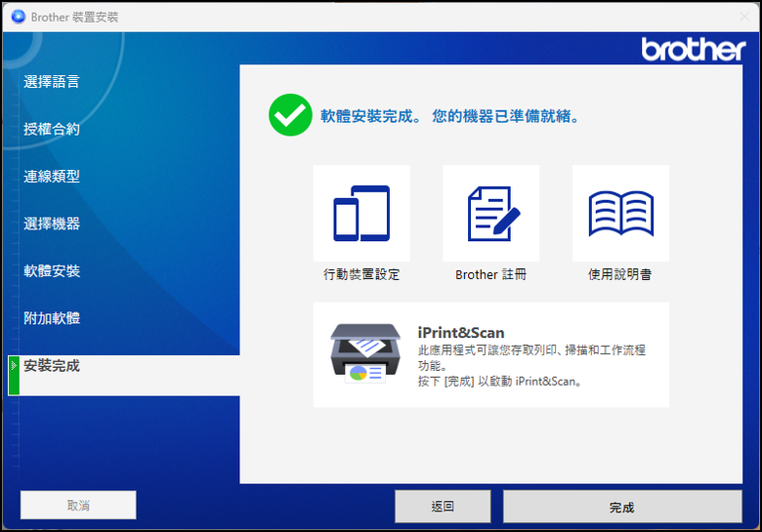This screenshot has width=762, height=532.
Task: Click the Brother app icon in title bar
Action: coord(18,17)
